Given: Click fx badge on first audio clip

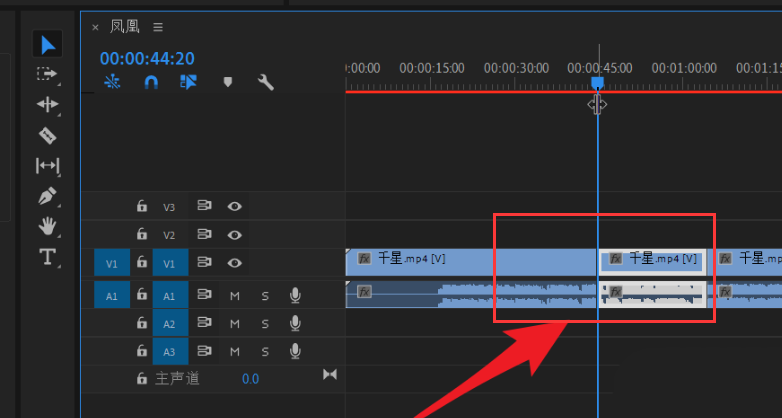Looking at the screenshot, I should point(364,291).
